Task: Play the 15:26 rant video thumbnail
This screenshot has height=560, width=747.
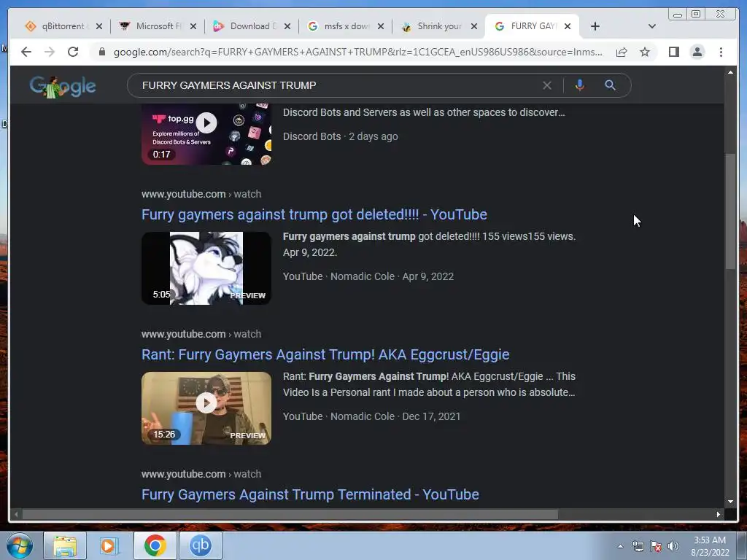Action: [206, 408]
